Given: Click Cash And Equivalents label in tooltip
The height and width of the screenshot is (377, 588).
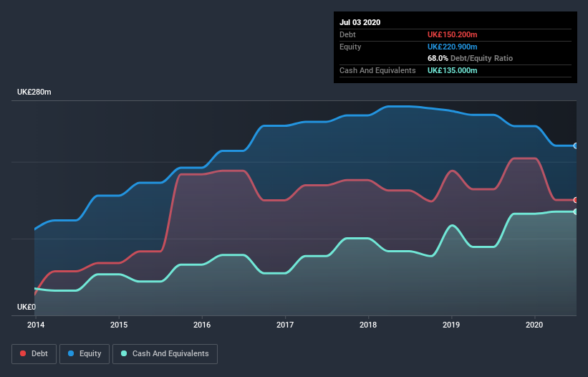Looking at the screenshot, I should click(x=377, y=70).
